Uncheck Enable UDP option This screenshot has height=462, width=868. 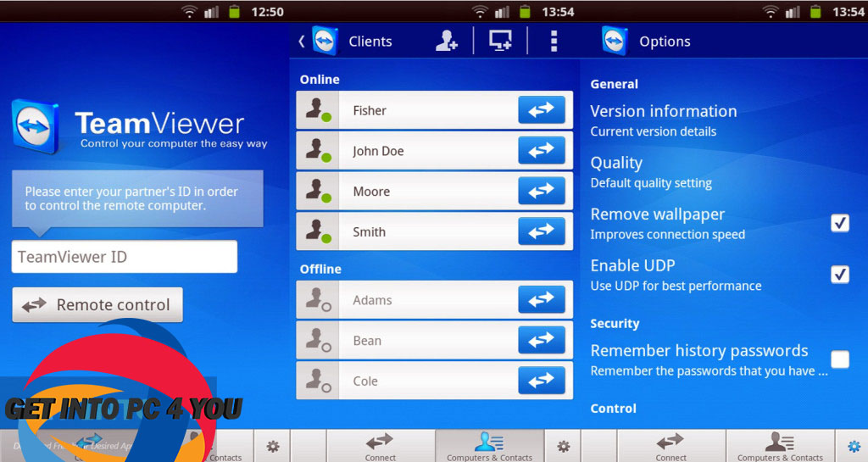(840, 274)
